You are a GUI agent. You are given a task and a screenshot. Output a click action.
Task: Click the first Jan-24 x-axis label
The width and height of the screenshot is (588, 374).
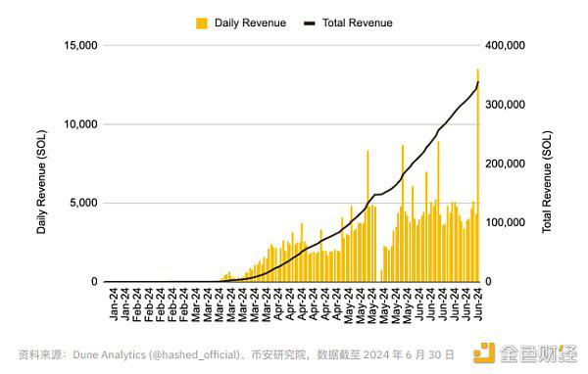click(115, 304)
